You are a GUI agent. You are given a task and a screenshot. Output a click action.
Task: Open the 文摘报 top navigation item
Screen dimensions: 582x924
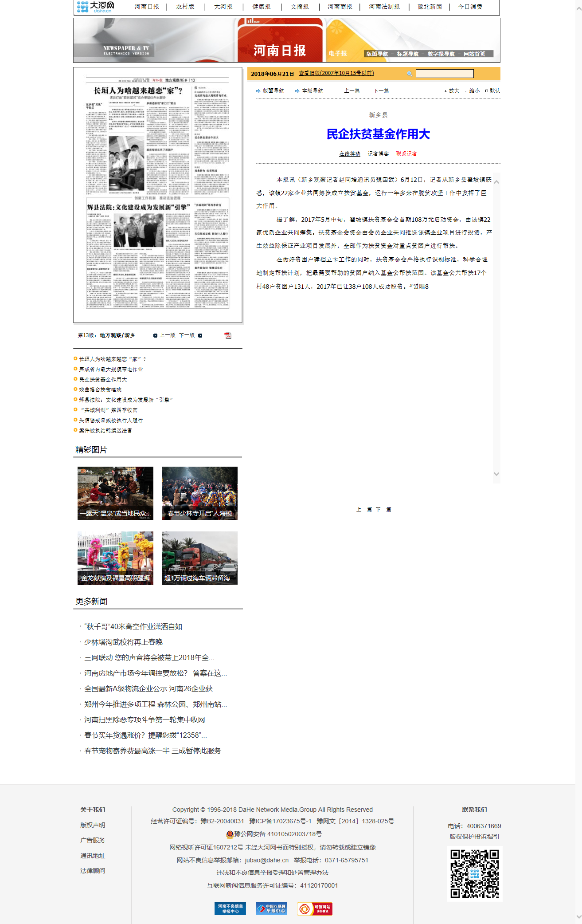click(299, 7)
